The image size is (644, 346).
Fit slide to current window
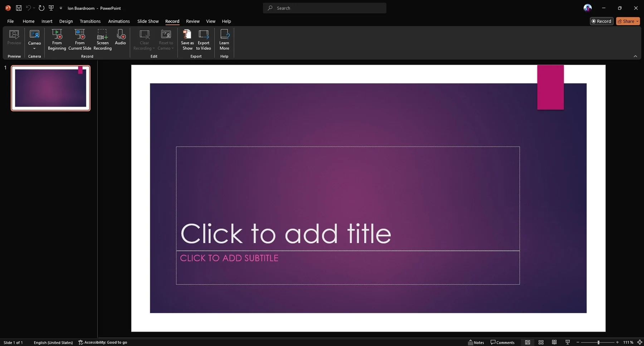pyautogui.click(x=640, y=342)
